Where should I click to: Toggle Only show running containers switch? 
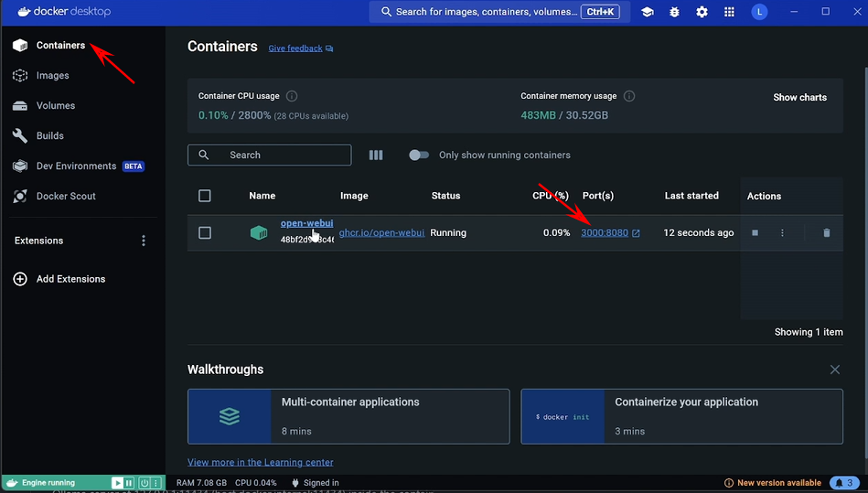pyautogui.click(x=419, y=155)
